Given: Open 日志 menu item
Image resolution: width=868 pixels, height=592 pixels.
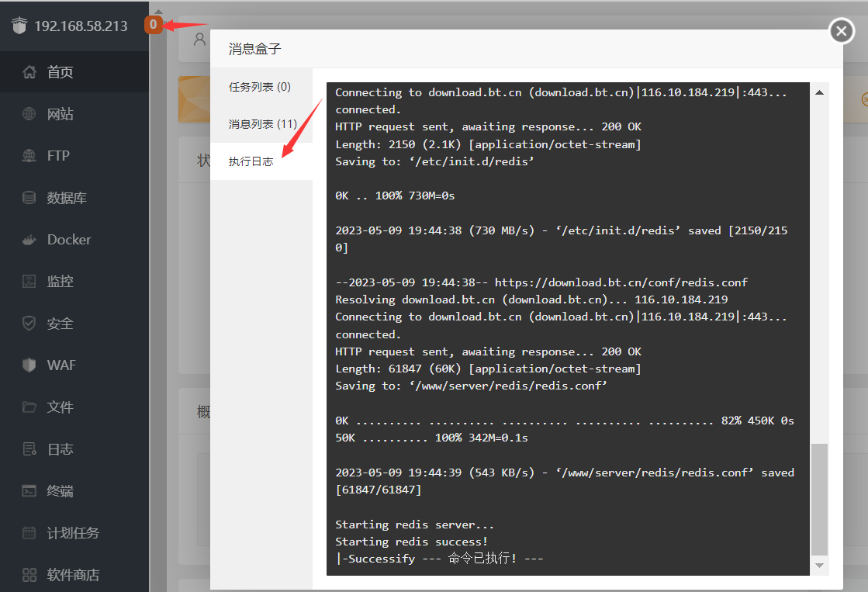Looking at the screenshot, I should pyautogui.click(x=74, y=449).
